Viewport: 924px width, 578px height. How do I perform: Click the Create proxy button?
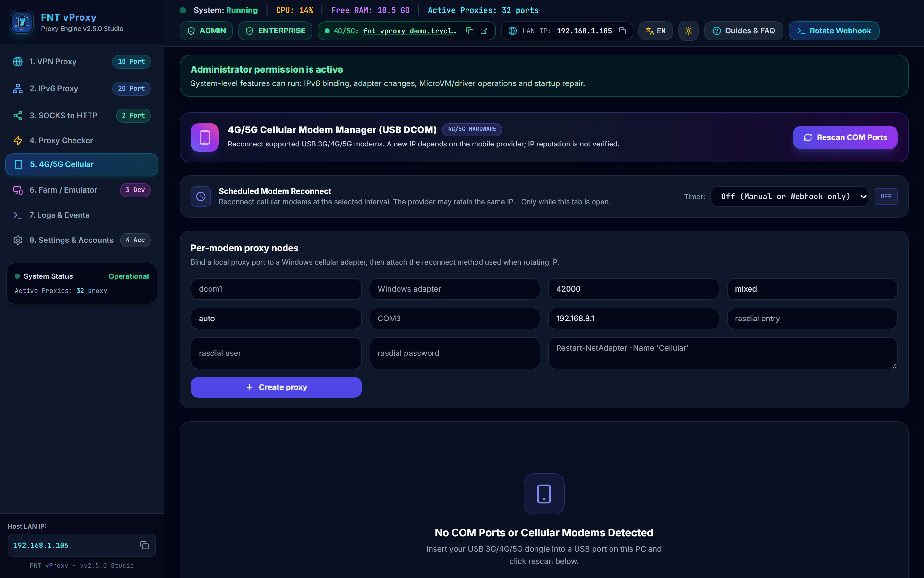276,387
